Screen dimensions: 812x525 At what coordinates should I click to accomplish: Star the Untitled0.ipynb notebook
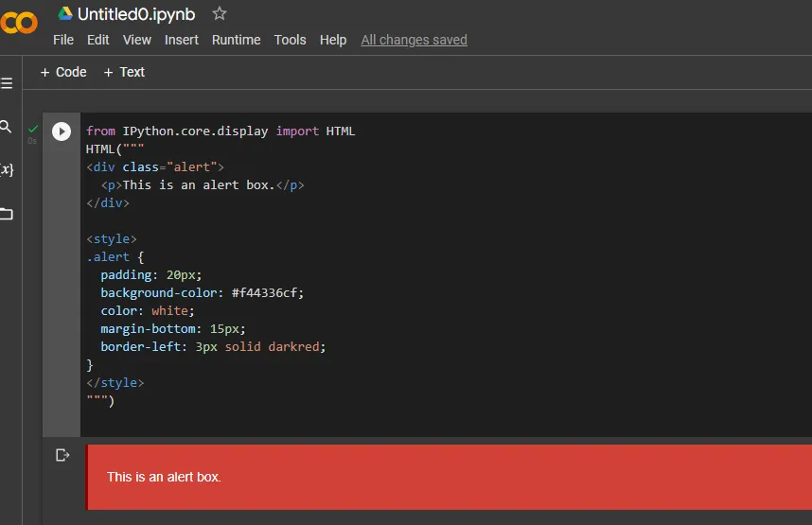220,13
